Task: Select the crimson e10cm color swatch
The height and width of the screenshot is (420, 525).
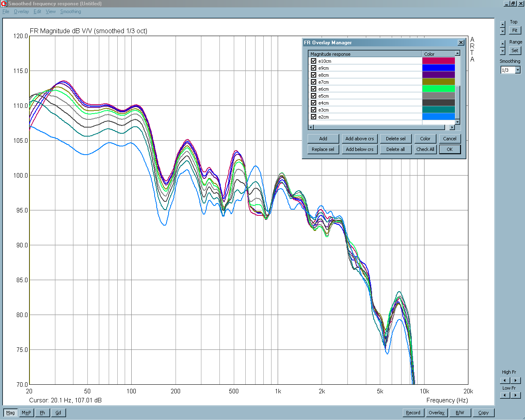Action: (438, 61)
